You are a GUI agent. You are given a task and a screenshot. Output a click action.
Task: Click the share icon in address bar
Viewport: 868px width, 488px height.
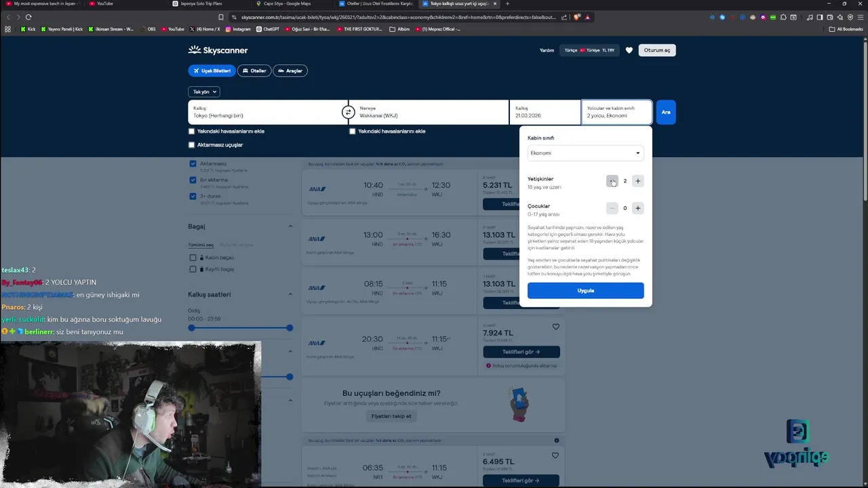click(564, 17)
